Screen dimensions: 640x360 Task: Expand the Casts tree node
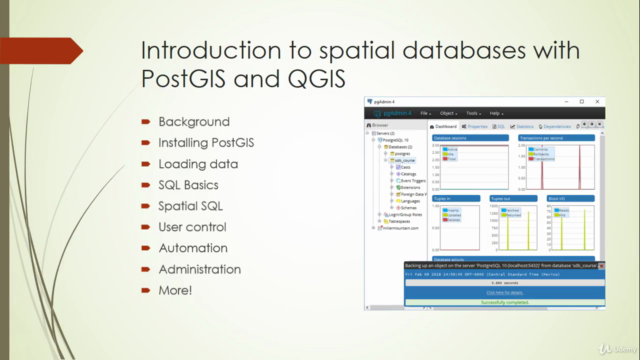click(x=392, y=167)
